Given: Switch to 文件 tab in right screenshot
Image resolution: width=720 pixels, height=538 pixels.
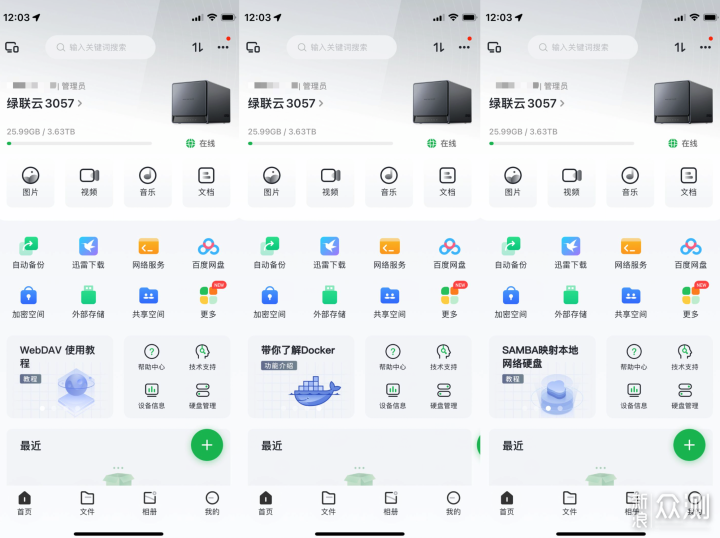Looking at the screenshot, I should 569,503.
